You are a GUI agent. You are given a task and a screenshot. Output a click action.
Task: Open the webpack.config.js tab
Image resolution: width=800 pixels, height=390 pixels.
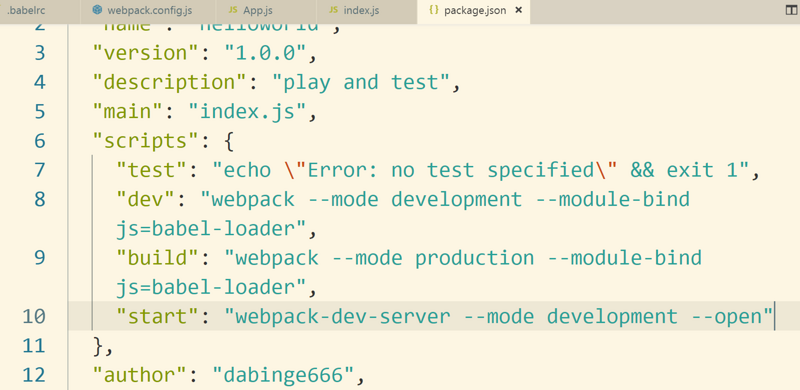point(149,11)
